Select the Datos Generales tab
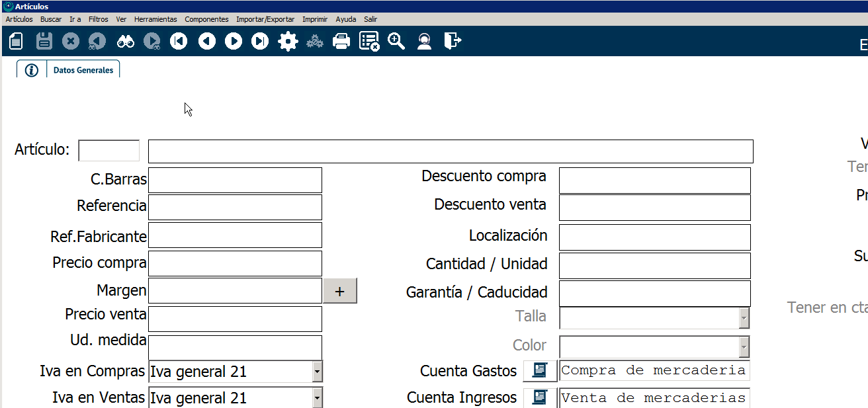The width and height of the screenshot is (868, 408). [83, 70]
